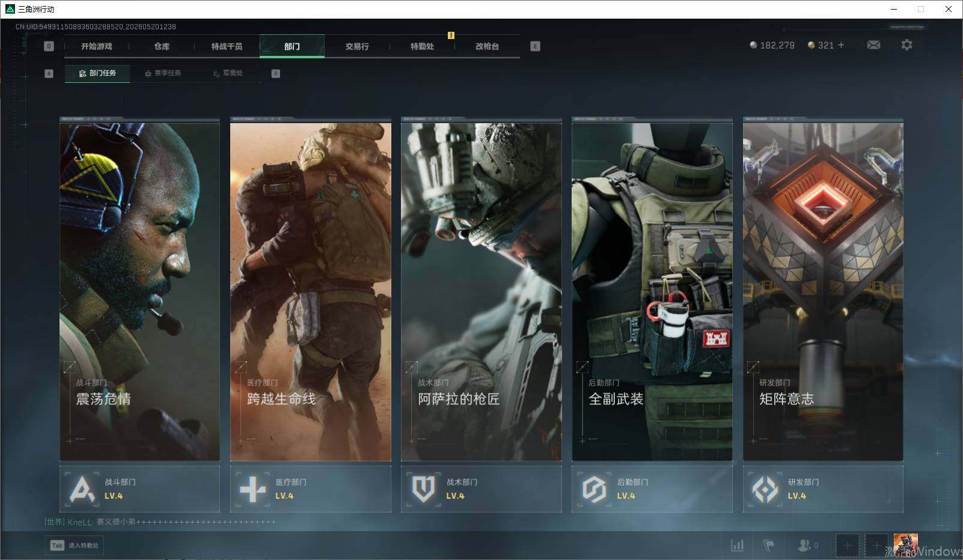Click the 医疗部门 cross emblem icon
Image resolution: width=963 pixels, height=560 pixels.
[x=252, y=489]
